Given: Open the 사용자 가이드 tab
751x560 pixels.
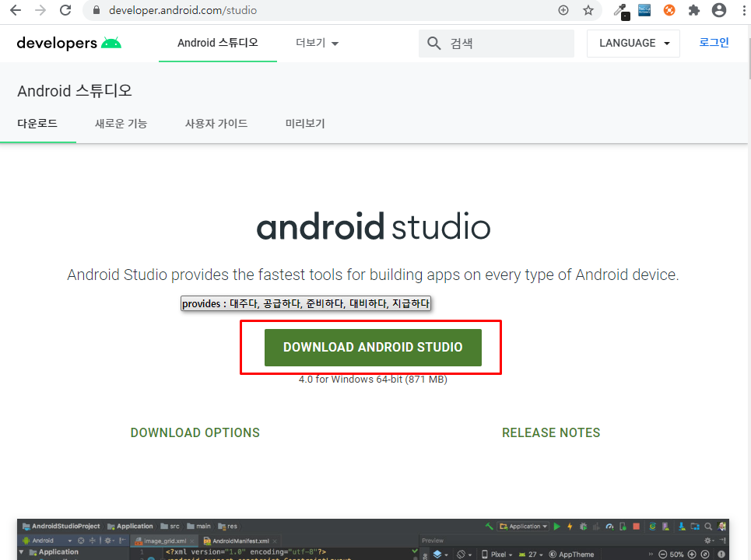Looking at the screenshot, I should (x=216, y=124).
